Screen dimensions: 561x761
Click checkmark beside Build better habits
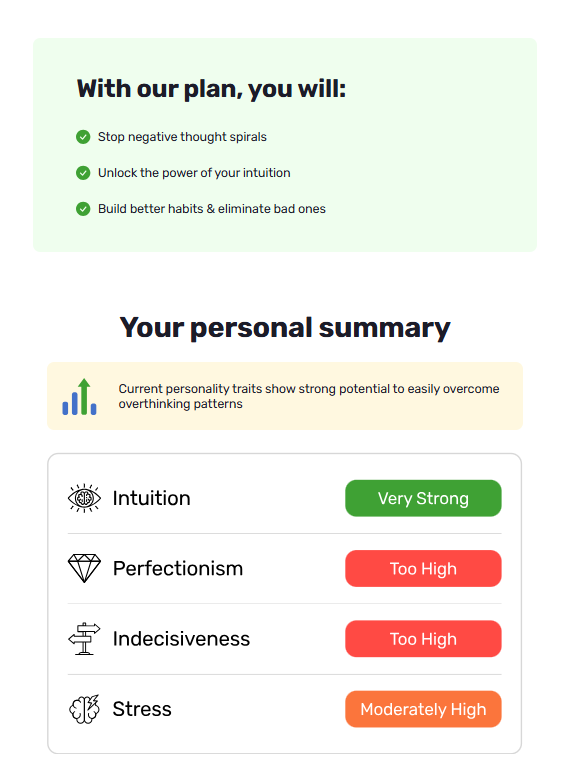[83, 209]
